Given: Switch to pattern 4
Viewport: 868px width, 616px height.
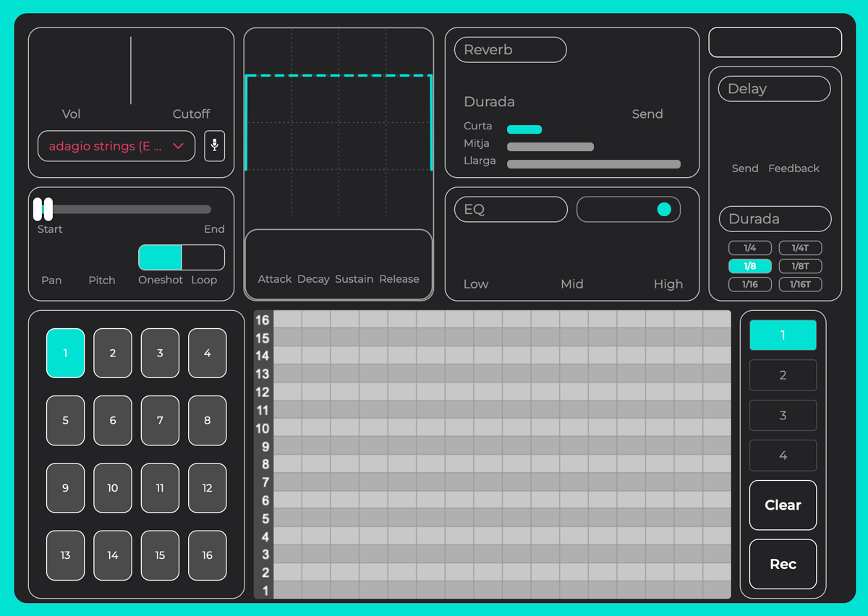Looking at the screenshot, I should coord(783,455).
